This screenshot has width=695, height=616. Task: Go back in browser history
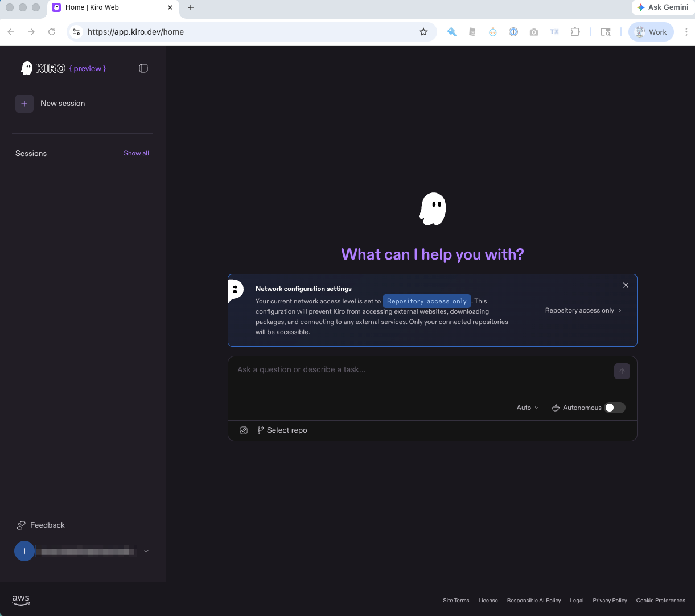(x=11, y=32)
